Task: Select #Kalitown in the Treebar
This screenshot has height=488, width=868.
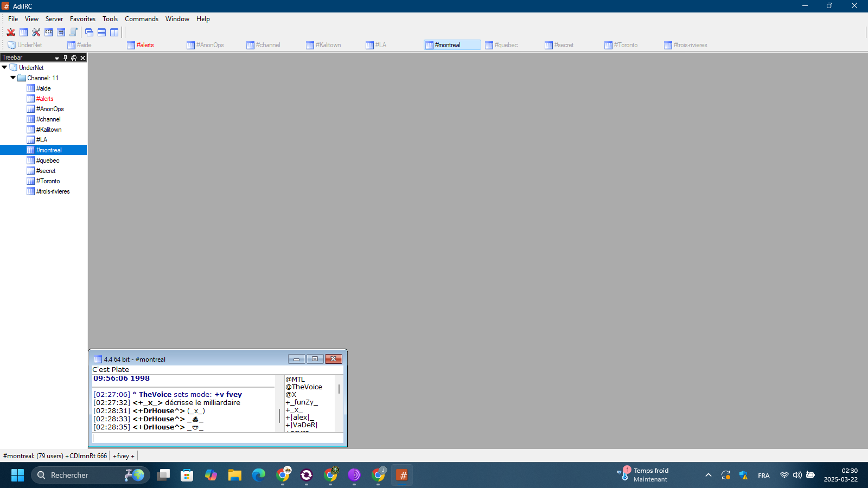Action: (x=49, y=130)
